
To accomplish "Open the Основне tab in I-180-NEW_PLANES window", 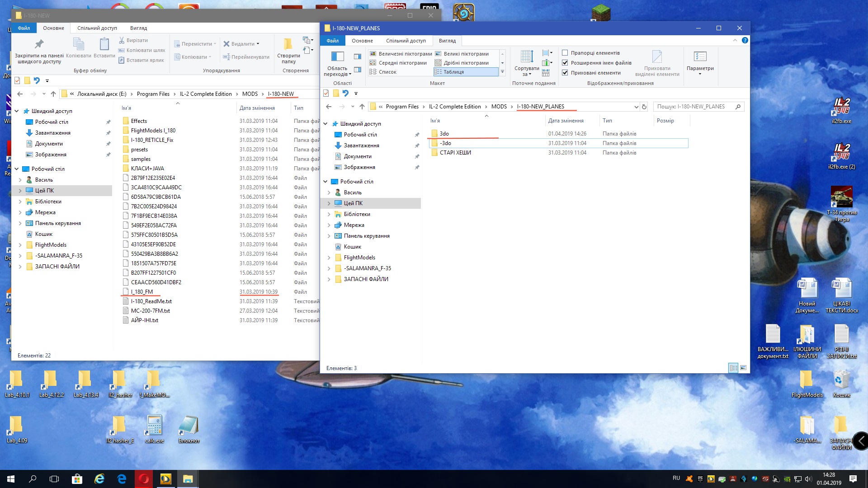I will (x=362, y=41).
